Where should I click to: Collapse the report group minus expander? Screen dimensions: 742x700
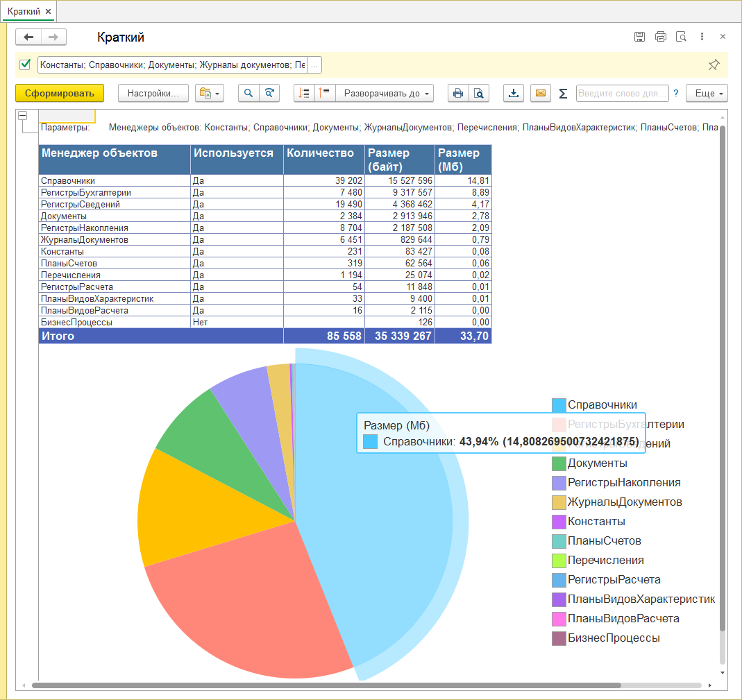(22, 115)
